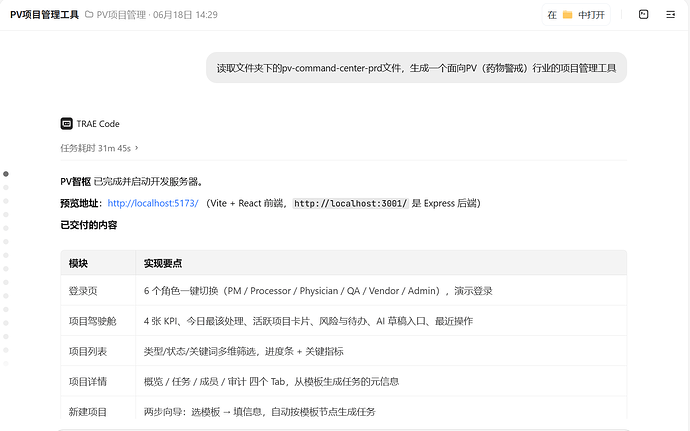
Task: Jump to first conversation marker dot
Action: [6, 174]
